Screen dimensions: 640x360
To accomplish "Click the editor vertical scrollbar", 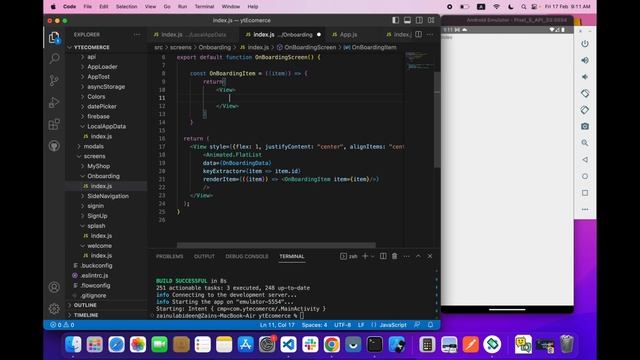I will [x=437, y=119].
